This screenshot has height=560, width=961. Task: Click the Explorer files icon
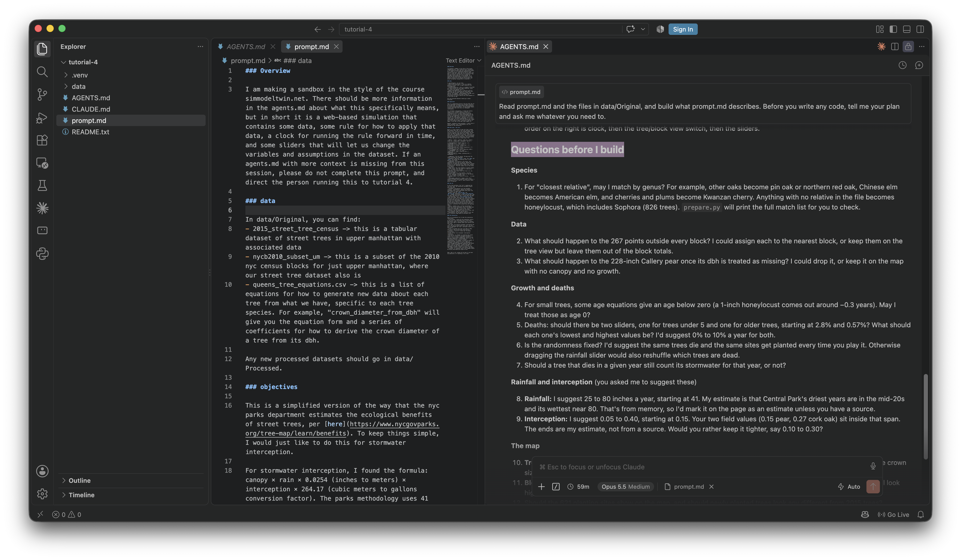[42, 49]
